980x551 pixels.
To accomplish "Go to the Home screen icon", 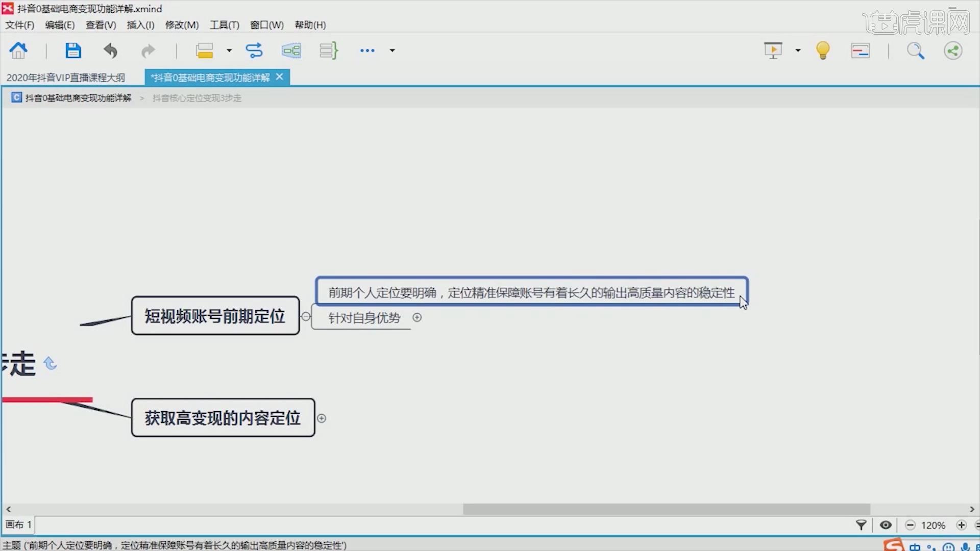I will tap(18, 51).
